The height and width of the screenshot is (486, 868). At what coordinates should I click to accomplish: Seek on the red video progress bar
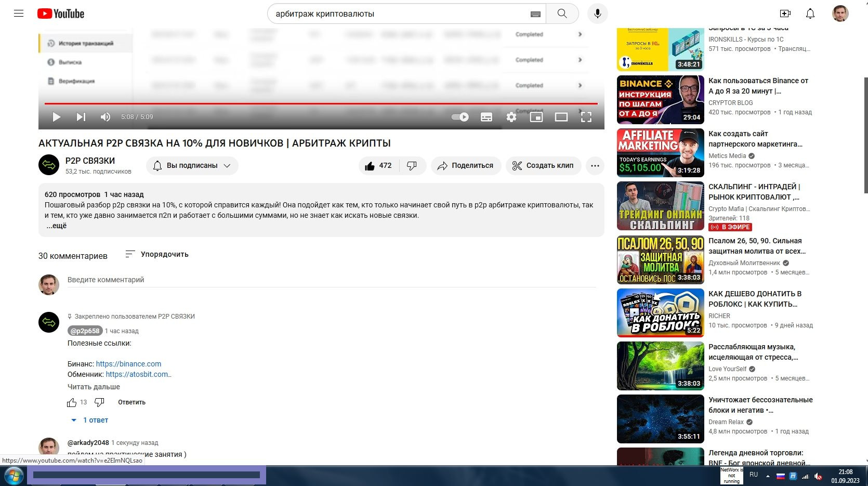[x=321, y=103]
